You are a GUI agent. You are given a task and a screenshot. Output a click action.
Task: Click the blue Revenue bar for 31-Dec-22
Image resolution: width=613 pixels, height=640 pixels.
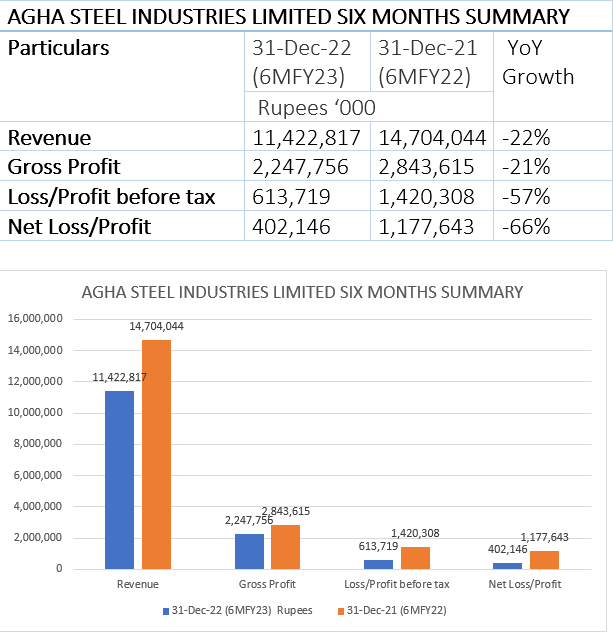pyautogui.click(x=120, y=480)
